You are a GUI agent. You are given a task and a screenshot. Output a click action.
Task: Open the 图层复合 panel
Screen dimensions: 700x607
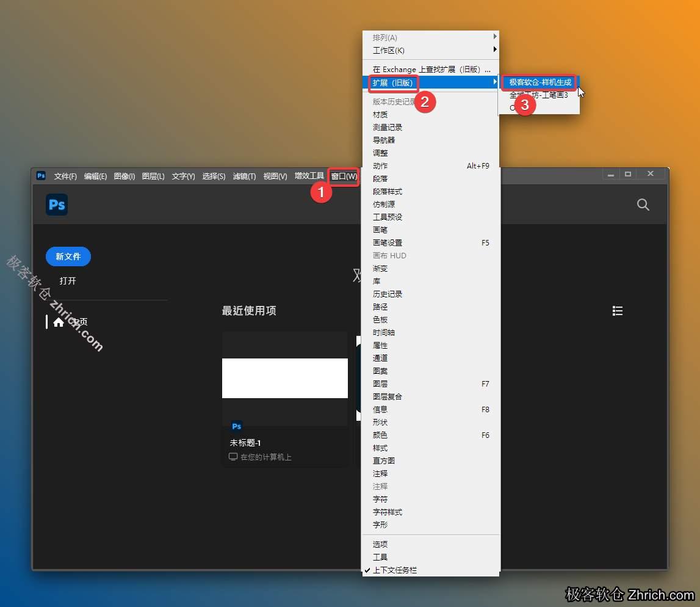point(431,397)
